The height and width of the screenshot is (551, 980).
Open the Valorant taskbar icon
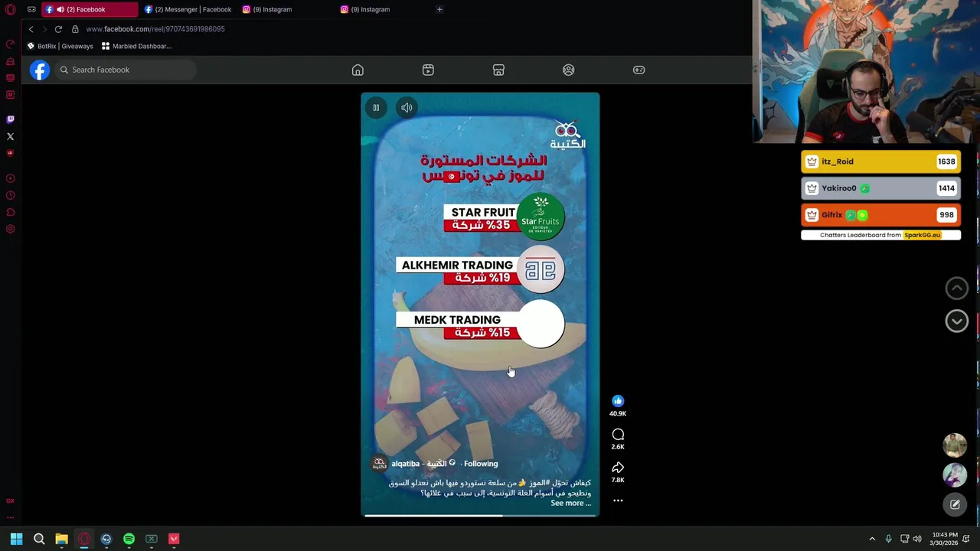(x=174, y=539)
